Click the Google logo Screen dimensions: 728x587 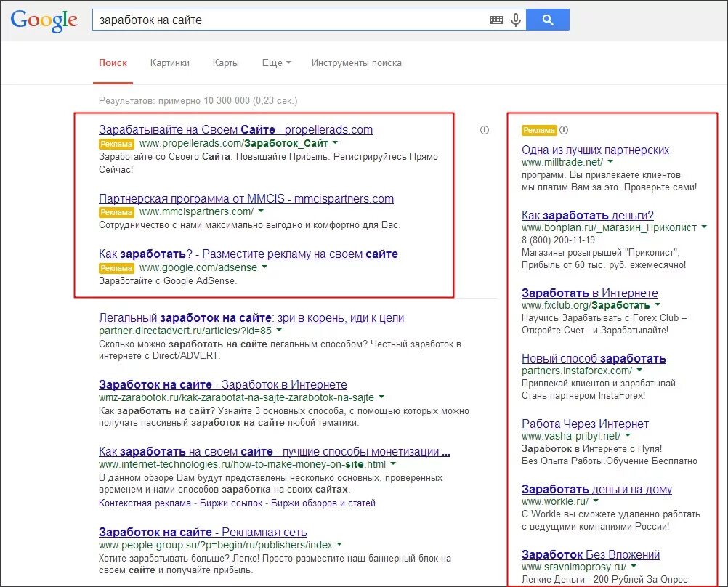(44, 20)
